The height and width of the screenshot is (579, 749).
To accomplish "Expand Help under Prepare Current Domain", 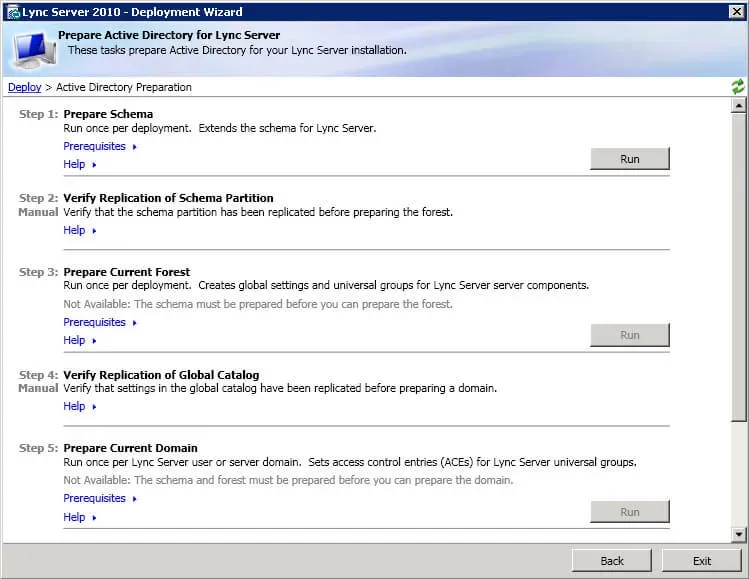I will [x=80, y=517].
